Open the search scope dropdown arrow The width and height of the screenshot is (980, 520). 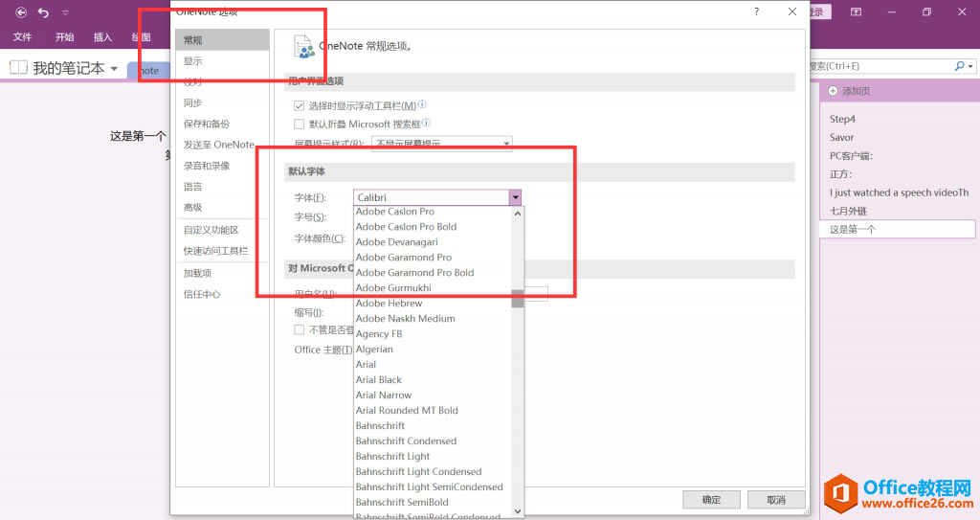[970, 66]
